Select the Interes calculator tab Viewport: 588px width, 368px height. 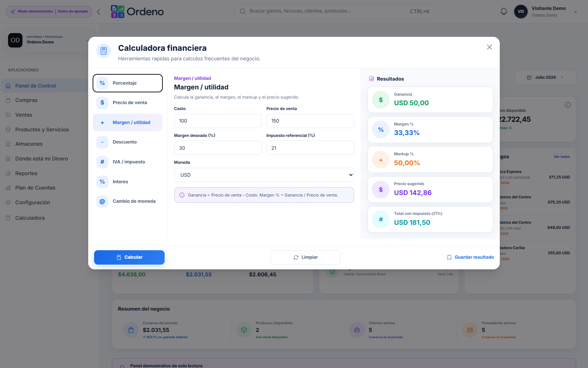(128, 182)
